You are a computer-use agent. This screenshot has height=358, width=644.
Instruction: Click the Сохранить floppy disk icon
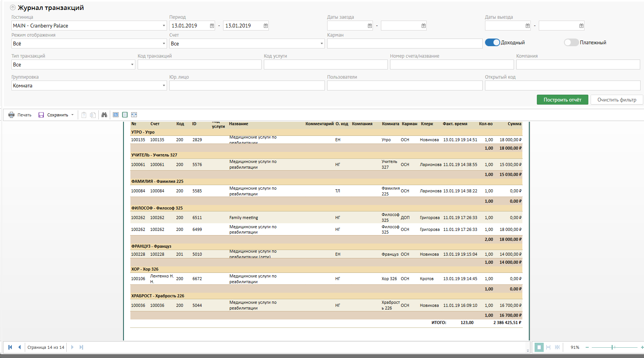pyautogui.click(x=41, y=115)
